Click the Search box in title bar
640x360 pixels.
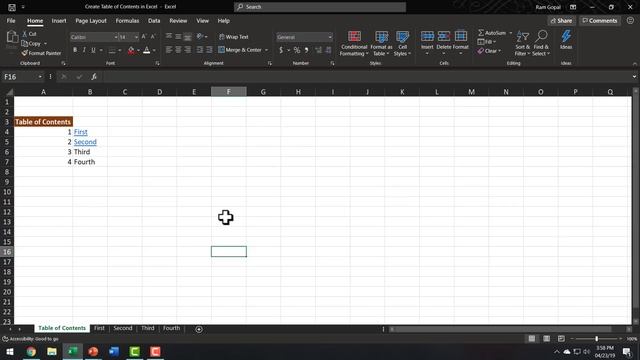pos(320,7)
